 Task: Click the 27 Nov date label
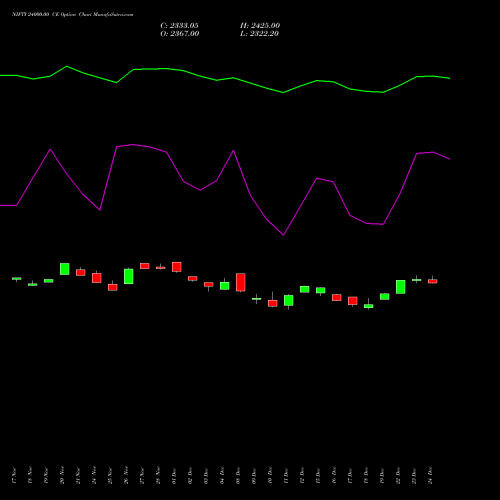pyautogui.click(x=142, y=475)
